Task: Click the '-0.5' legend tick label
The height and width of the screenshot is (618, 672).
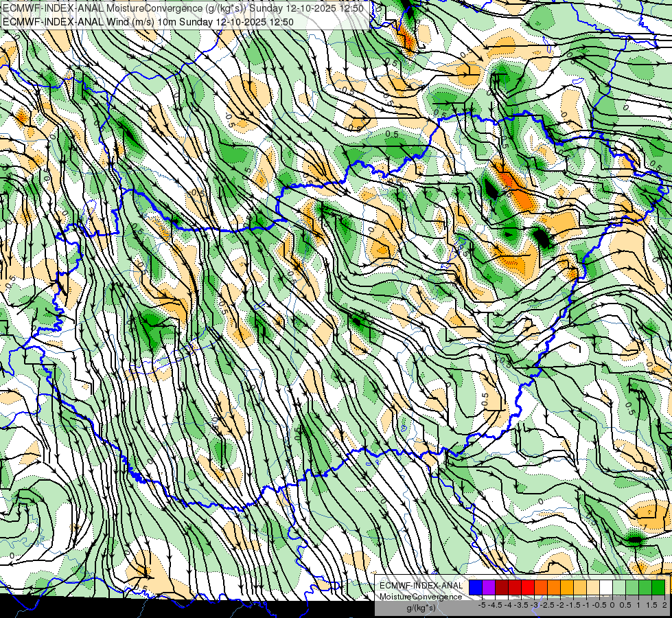Action: pyautogui.click(x=599, y=605)
